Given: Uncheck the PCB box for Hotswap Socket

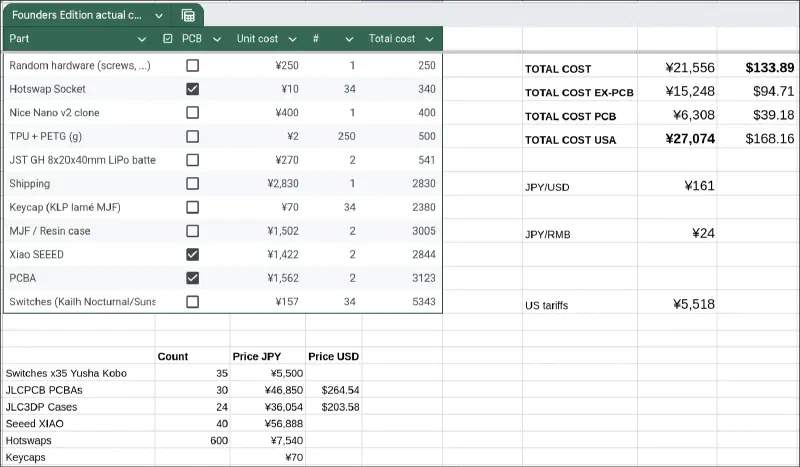Looking at the screenshot, I should (x=192, y=89).
